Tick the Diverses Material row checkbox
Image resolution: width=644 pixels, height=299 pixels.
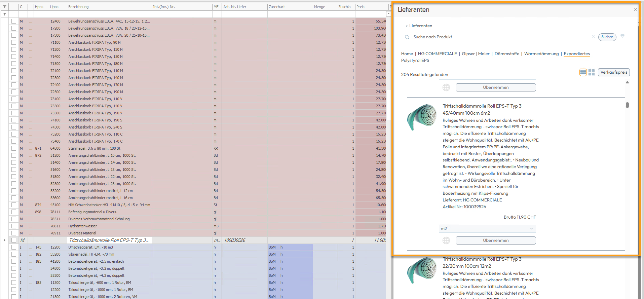coord(14,233)
